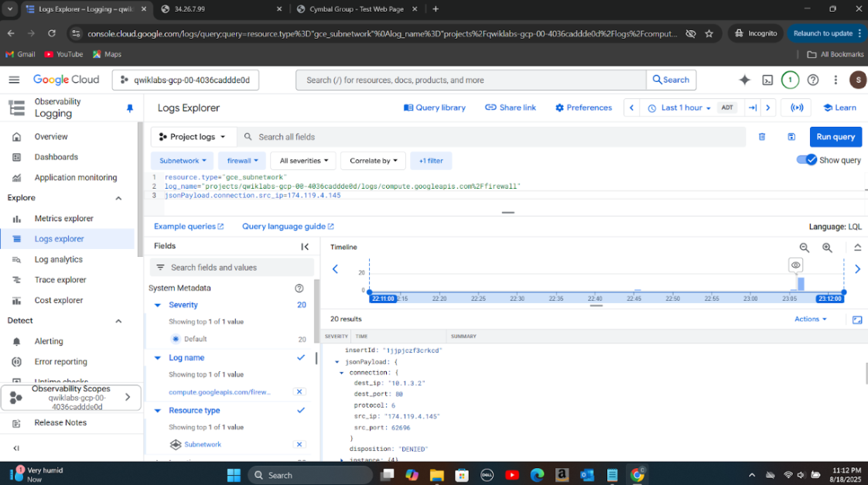
Task: Open Metrics explorer from sidebar
Action: pyautogui.click(x=63, y=218)
